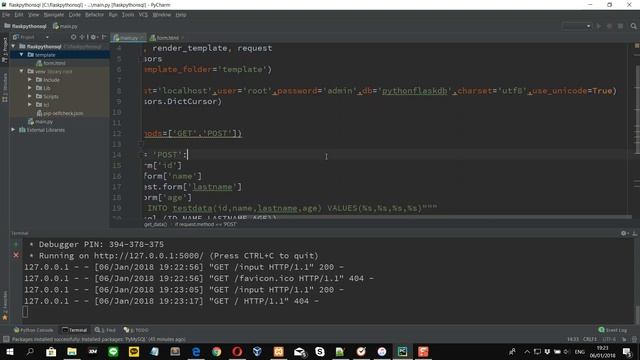Image resolution: width=640 pixels, height=360 pixels.
Task: Click the Run (play) toolbar icon
Action: pos(599,26)
